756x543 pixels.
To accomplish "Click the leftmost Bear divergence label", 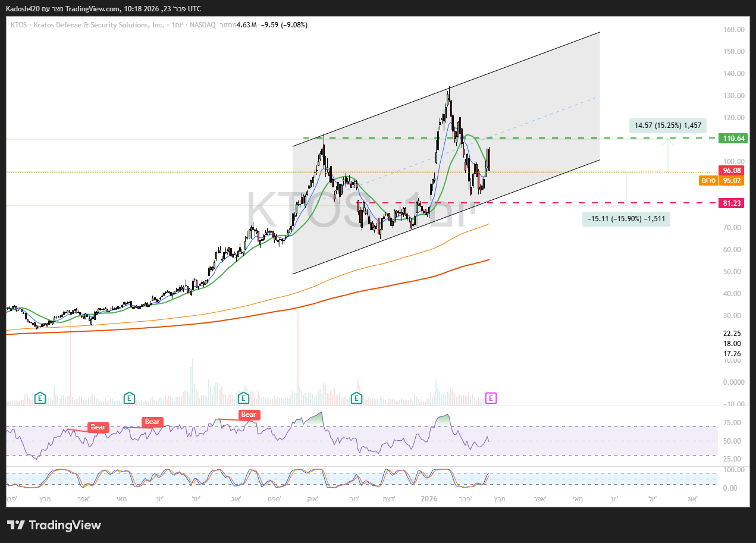I will [x=98, y=427].
